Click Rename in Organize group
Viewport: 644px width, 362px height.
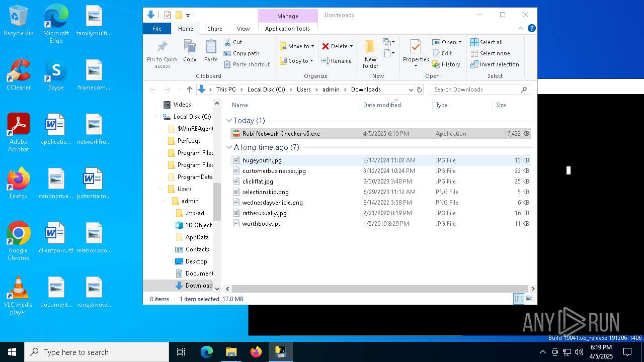coord(337,61)
